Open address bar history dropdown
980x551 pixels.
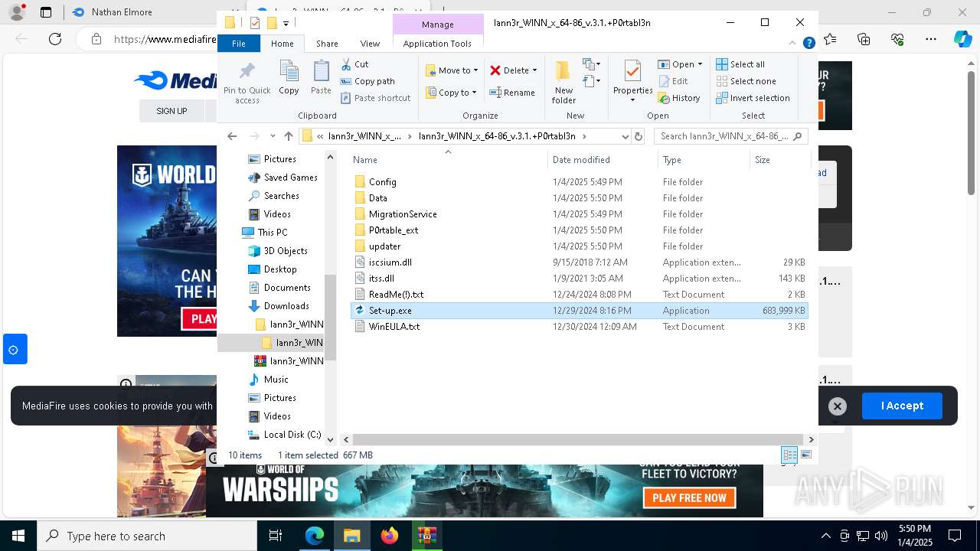(x=625, y=136)
